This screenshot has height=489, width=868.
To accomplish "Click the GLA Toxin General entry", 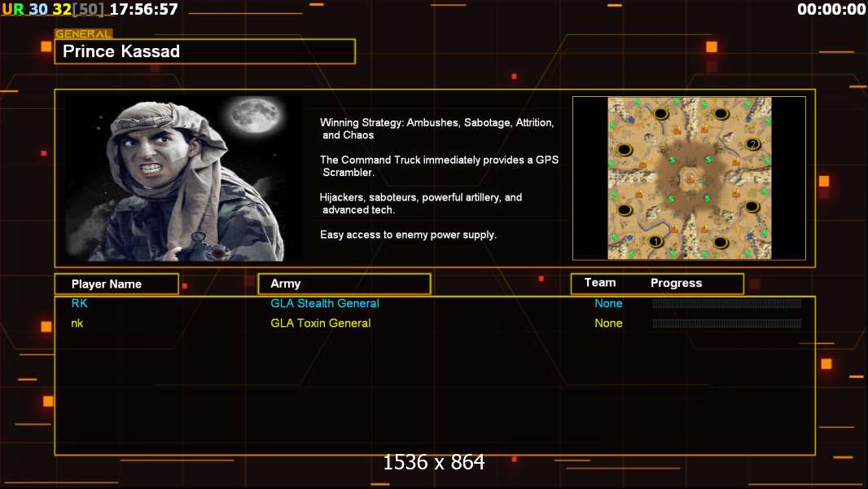I will [321, 324].
